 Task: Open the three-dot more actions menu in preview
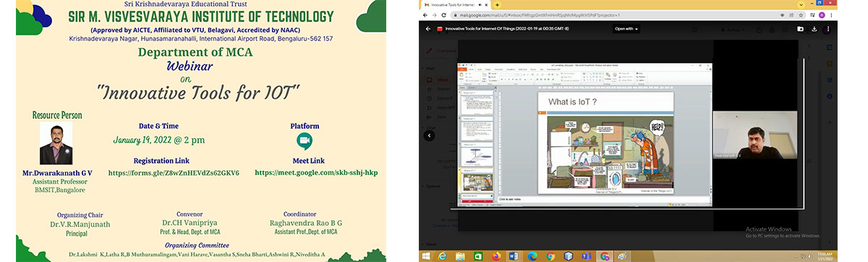pyautogui.click(x=827, y=29)
